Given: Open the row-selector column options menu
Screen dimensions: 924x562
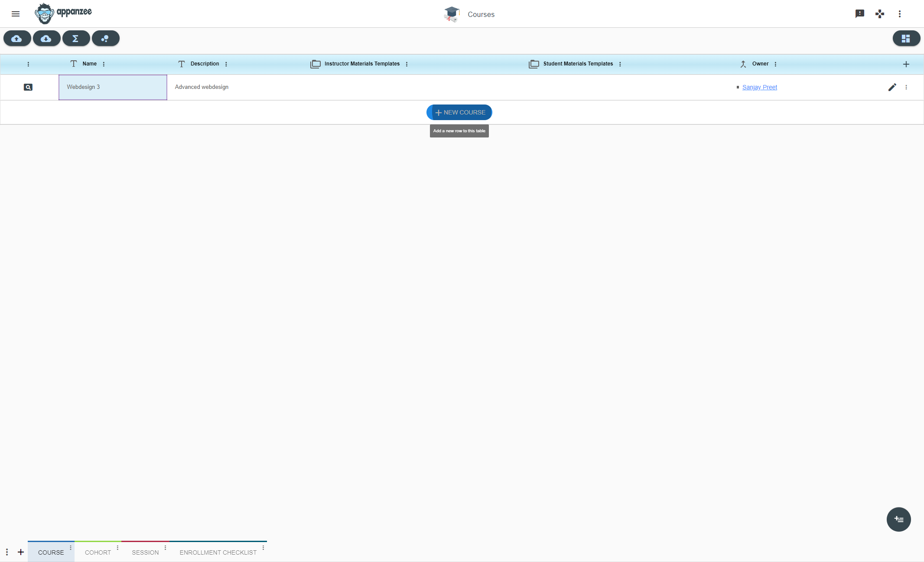Looking at the screenshot, I should (29, 64).
